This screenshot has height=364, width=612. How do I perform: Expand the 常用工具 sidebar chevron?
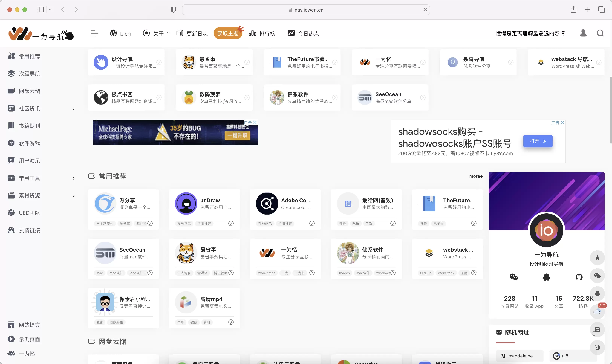pos(73,178)
